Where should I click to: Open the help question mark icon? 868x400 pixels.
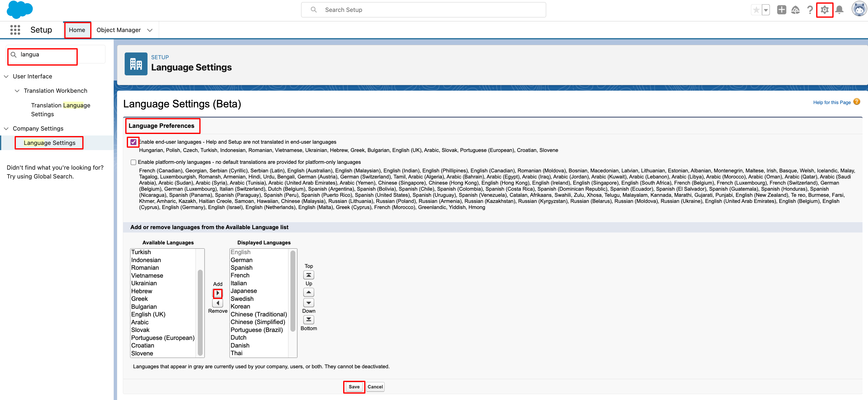(x=810, y=10)
